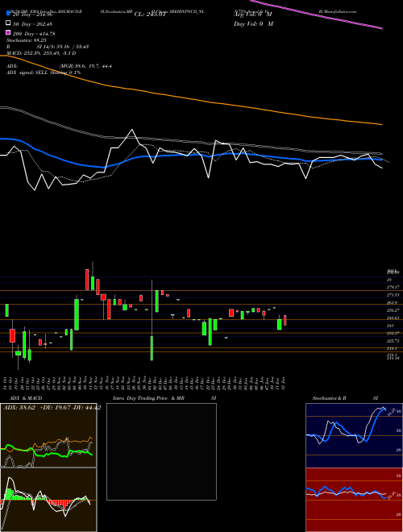Click the 'ADX signal: SELL' text

pos(27,73)
